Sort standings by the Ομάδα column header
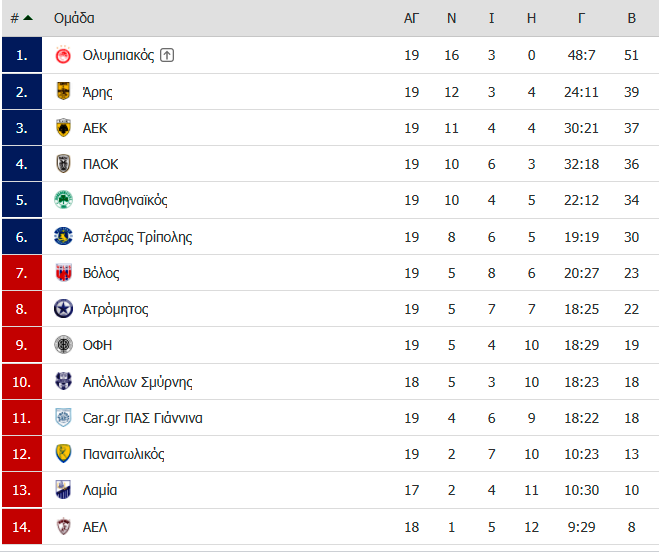 pyautogui.click(x=74, y=18)
